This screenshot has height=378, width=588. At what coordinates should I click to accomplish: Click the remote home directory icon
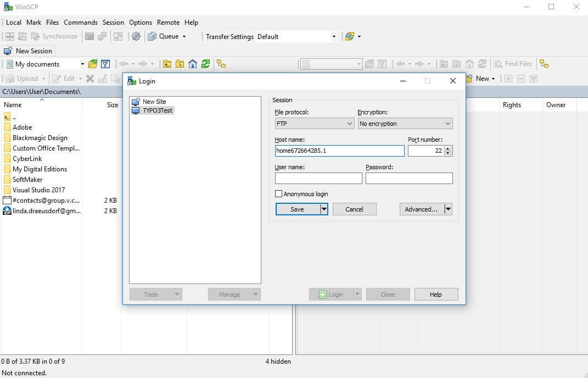469,64
